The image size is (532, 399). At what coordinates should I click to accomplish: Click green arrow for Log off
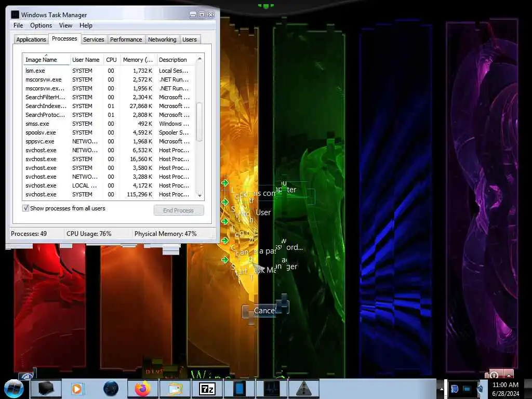pyautogui.click(x=225, y=221)
